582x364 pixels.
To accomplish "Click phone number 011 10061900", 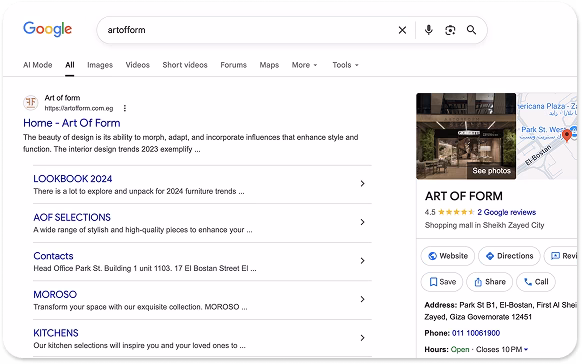I will (x=476, y=333).
